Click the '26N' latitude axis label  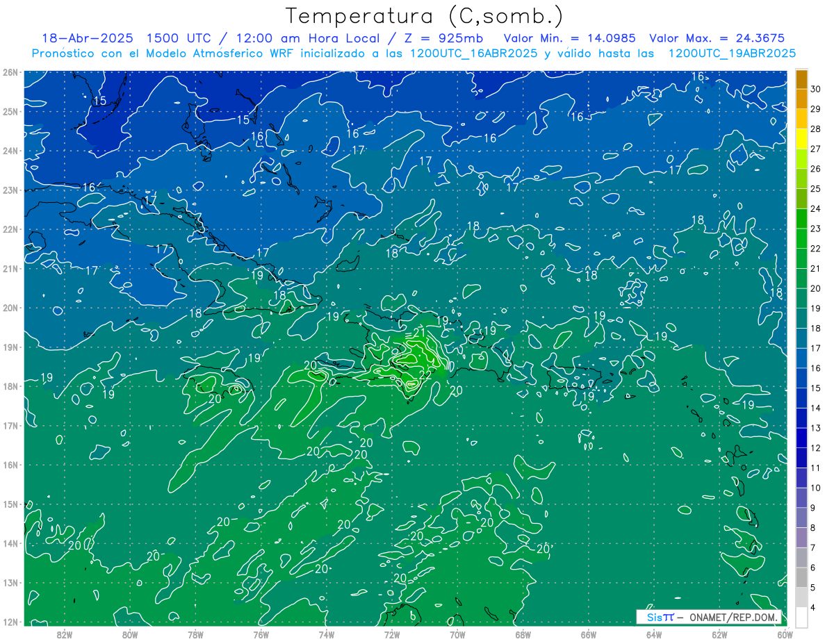click(10, 72)
